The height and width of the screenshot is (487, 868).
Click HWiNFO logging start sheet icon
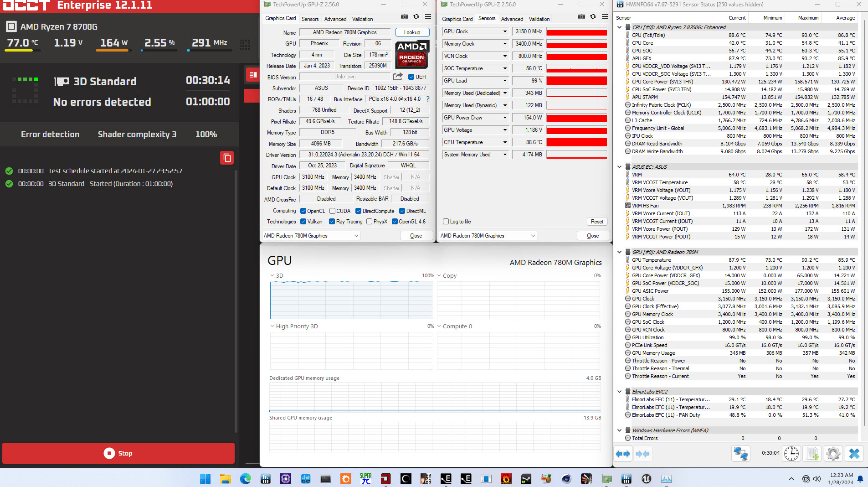point(812,454)
